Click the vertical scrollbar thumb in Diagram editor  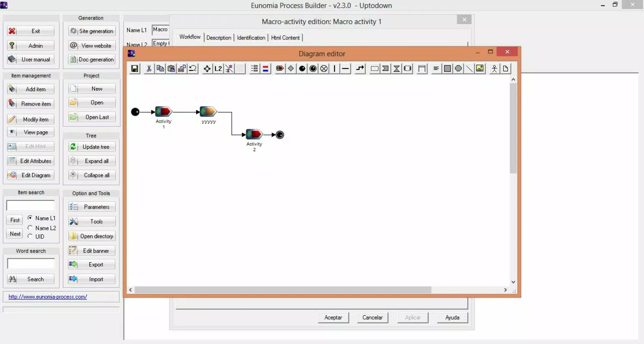tap(513, 128)
